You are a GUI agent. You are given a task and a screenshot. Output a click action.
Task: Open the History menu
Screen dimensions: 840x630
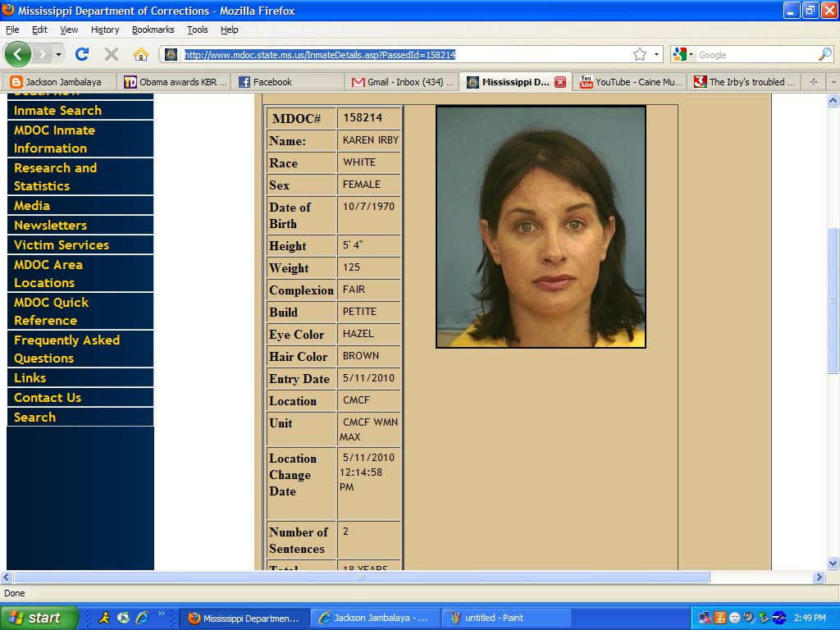[104, 30]
